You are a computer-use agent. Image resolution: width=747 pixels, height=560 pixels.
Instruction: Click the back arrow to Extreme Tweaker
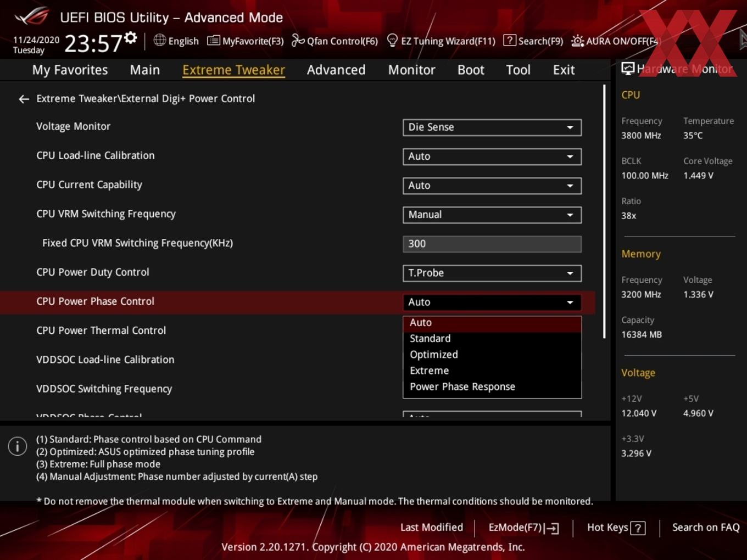(x=24, y=99)
